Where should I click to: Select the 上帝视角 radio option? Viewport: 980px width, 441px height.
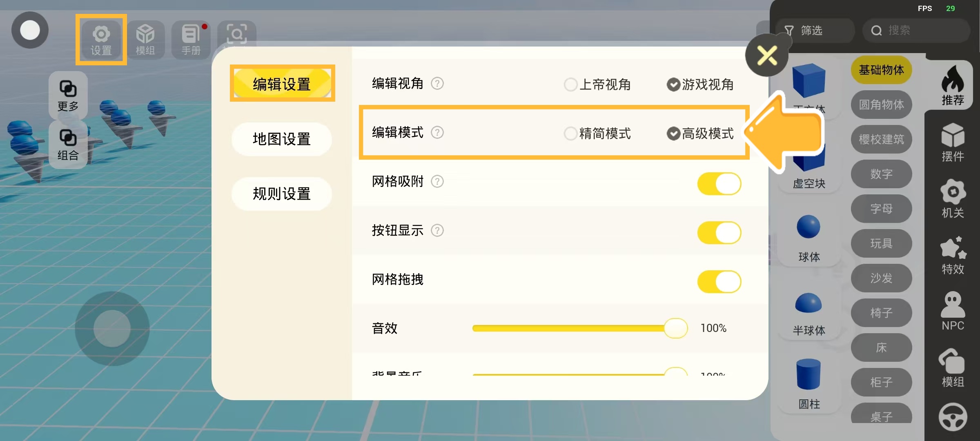tap(570, 85)
